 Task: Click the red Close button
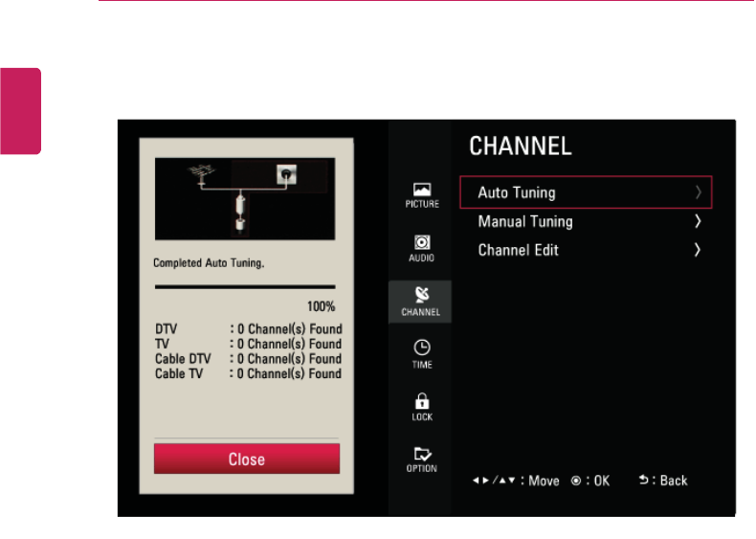point(247,459)
